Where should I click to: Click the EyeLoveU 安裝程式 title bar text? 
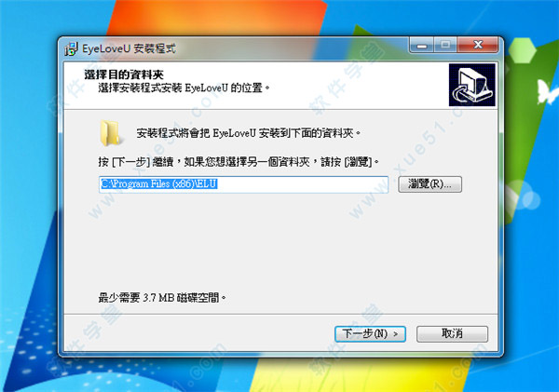129,48
